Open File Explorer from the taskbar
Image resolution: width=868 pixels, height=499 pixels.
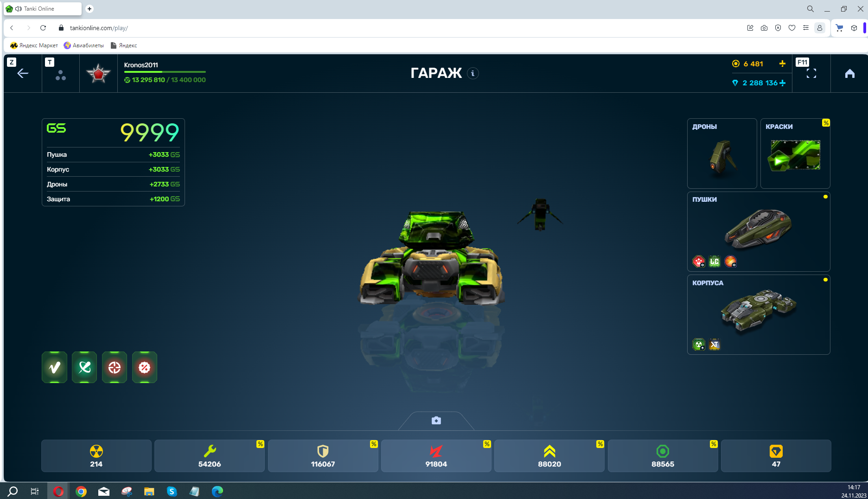point(149,491)
